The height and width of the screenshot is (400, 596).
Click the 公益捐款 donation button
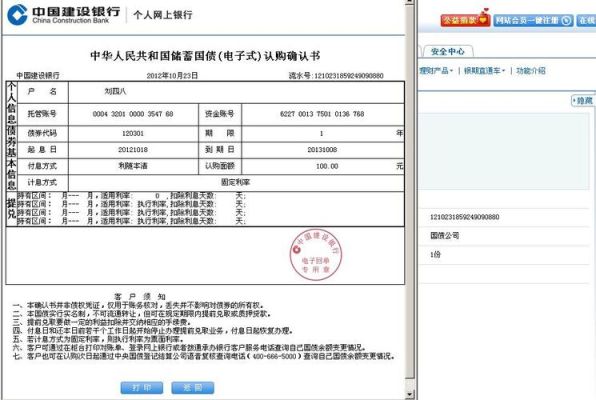[465, 19]
